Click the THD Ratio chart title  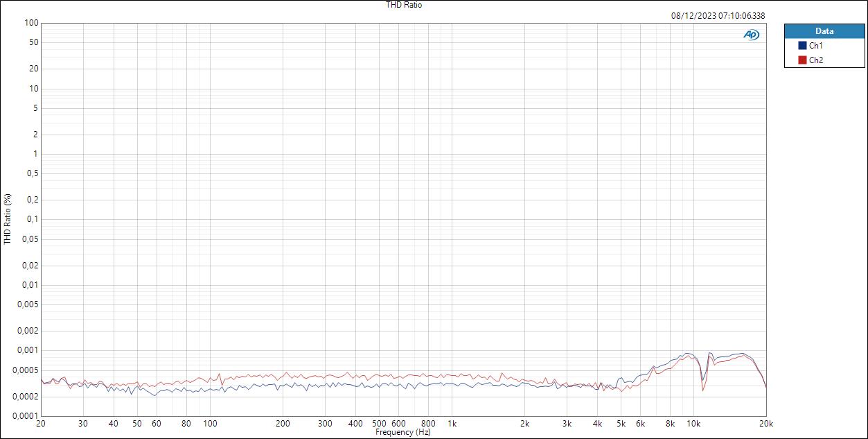tap(404, 5)
